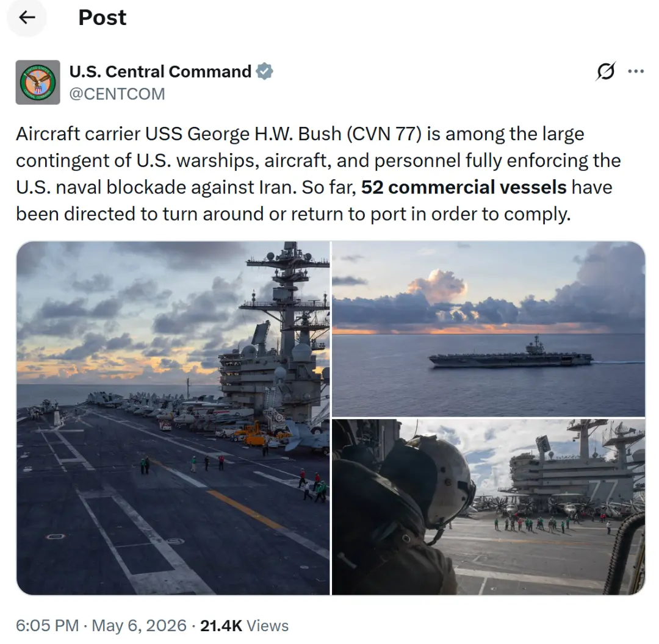659x644 pixels.
Task: Click the 6:05 PM May 6, 2026 timestamp
Action: click(101, 626)
